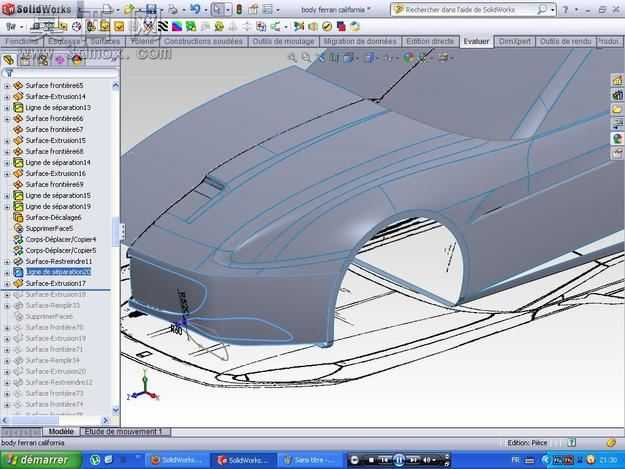This screenshot has height=469, width=625.
Task: Click the status bar help icon beside Edition: Pièce
Action: click(x=572, y=442)
